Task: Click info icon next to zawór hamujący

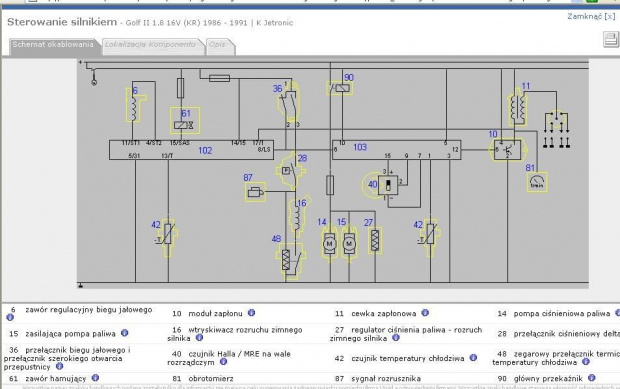Action: [95, 378]
